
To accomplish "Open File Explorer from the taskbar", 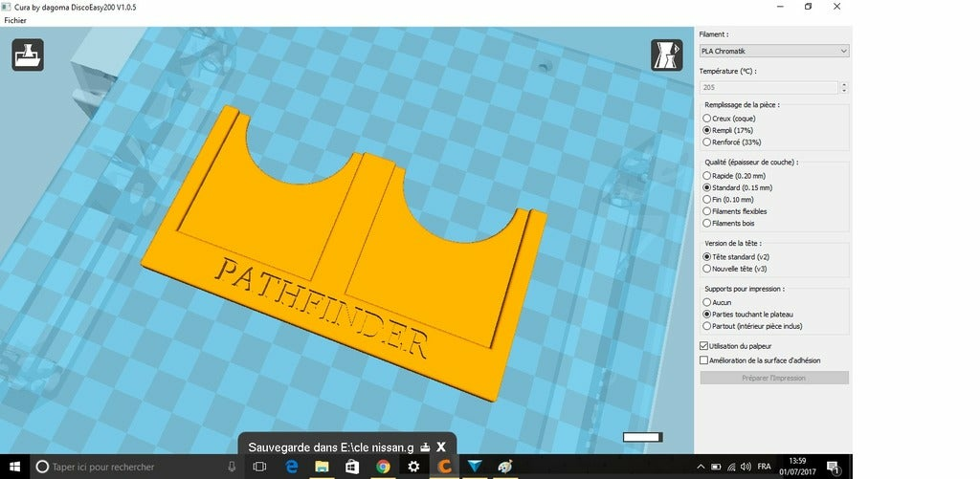I will 322,467.
